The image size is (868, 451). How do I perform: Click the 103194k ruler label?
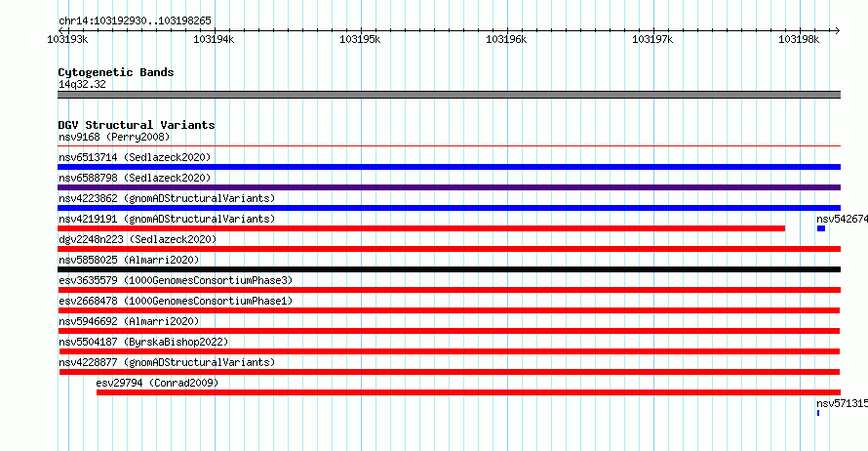coord(214,39)
